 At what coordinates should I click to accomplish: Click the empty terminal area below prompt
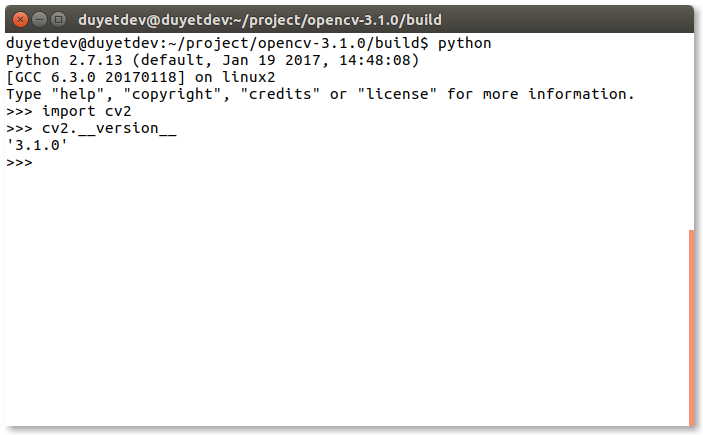pos(345,296)
